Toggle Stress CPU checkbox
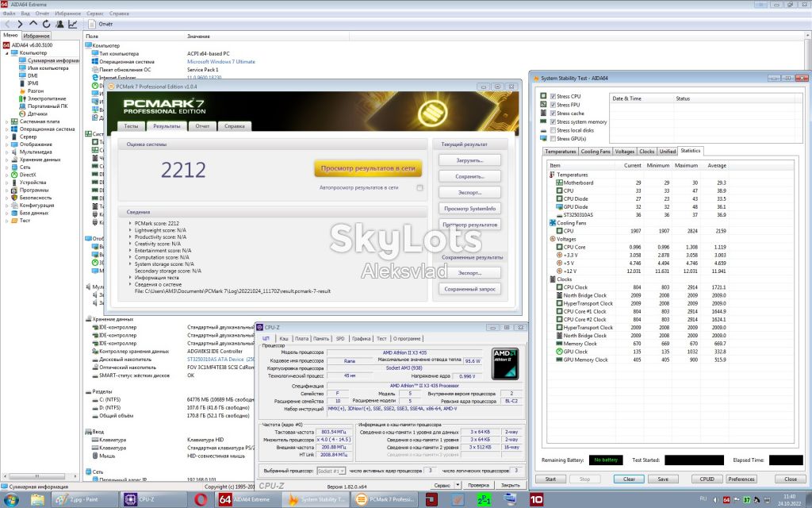812x508 pixels. point(553,96)
